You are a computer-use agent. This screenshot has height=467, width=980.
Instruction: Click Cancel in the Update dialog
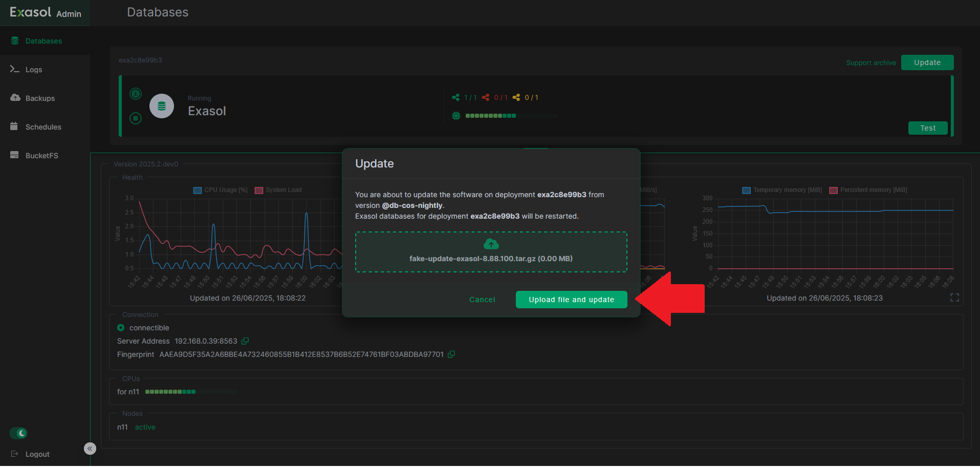(482, 300)
